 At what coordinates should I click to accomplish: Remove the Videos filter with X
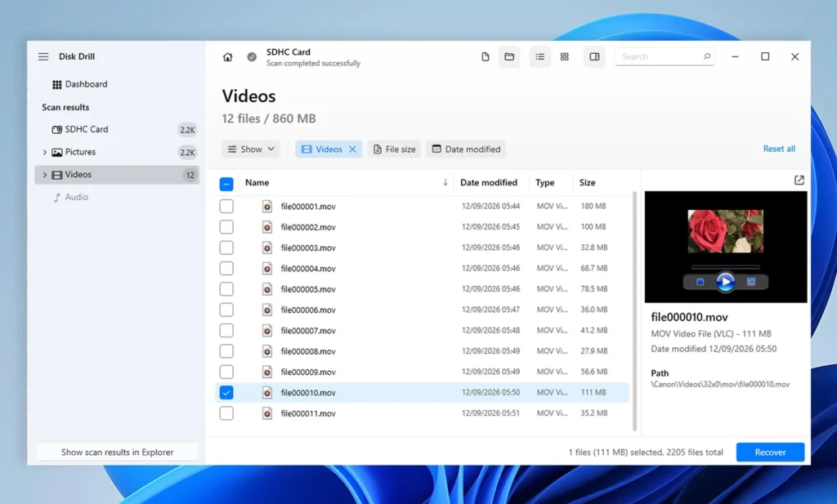pyautogui.click(x=352, y=149)
